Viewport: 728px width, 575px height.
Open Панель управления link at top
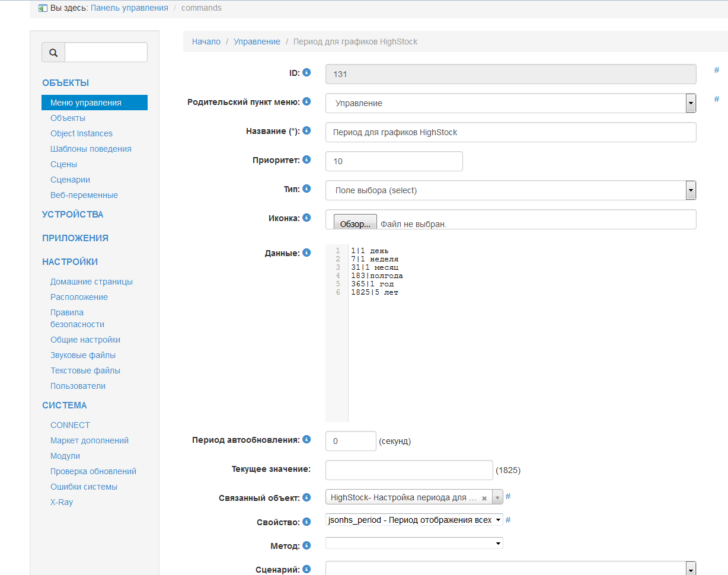pyautogui.click(x=129, y=8)
